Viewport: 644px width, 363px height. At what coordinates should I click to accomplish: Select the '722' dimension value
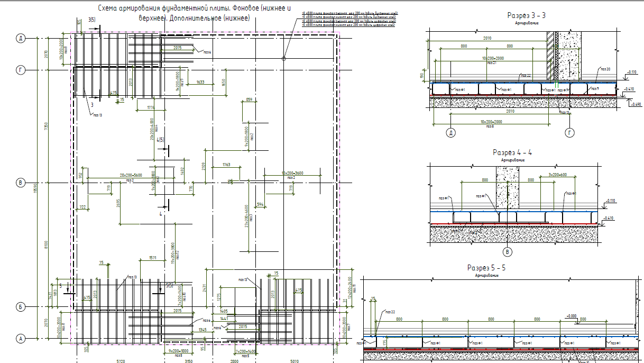(x=82, y=207)
